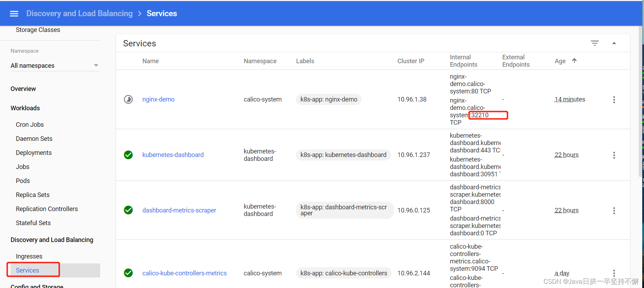Navigate to Daemon Sets
644x288 pixels.
point(34,139)
